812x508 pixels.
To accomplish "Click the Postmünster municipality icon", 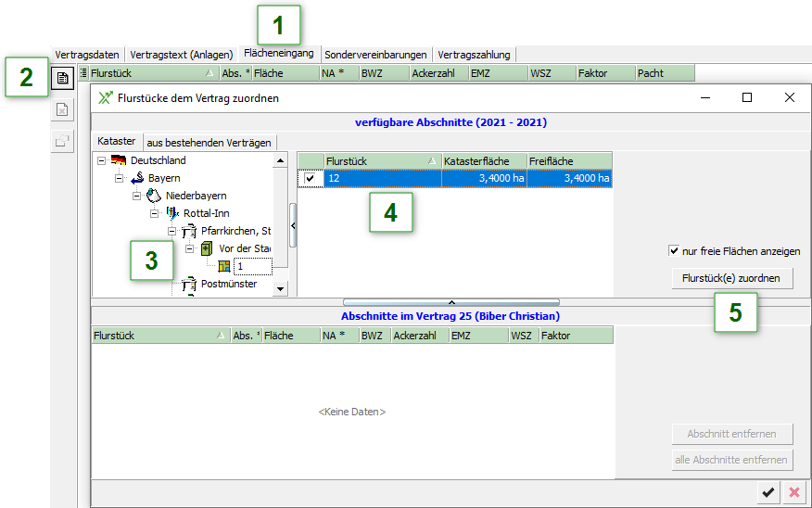I will [189, 284].
